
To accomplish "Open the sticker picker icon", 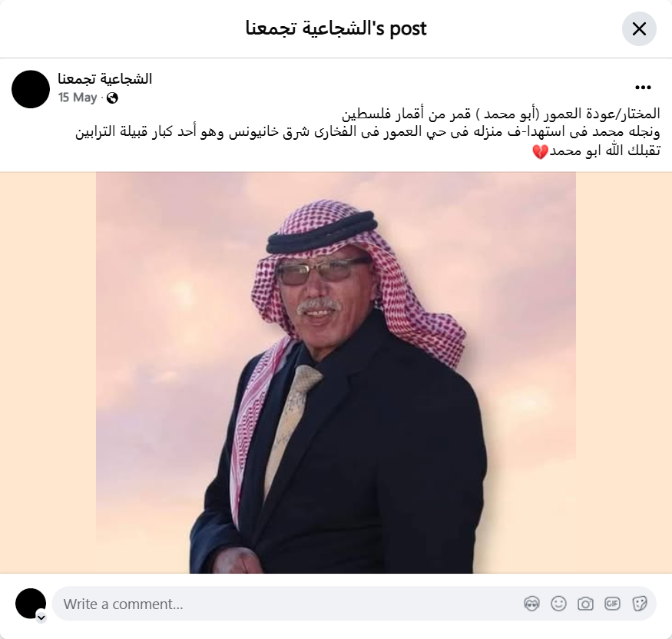I will click(639, 604).
